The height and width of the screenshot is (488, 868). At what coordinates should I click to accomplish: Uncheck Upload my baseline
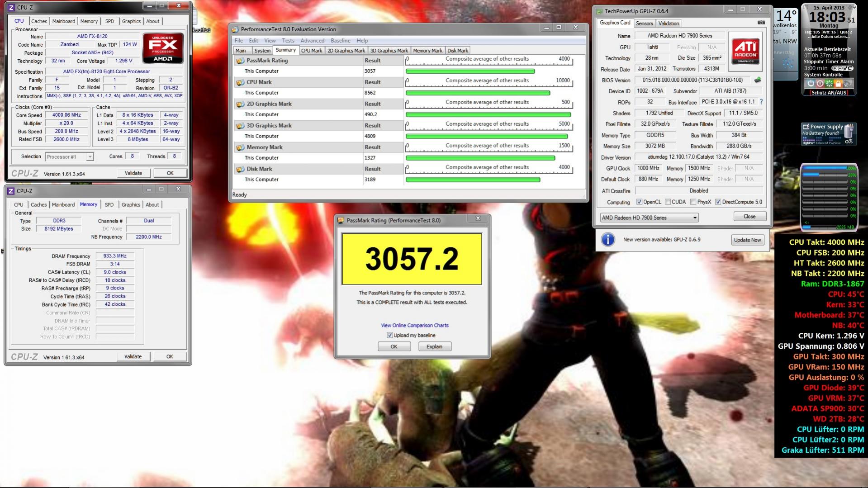[389, 335]
